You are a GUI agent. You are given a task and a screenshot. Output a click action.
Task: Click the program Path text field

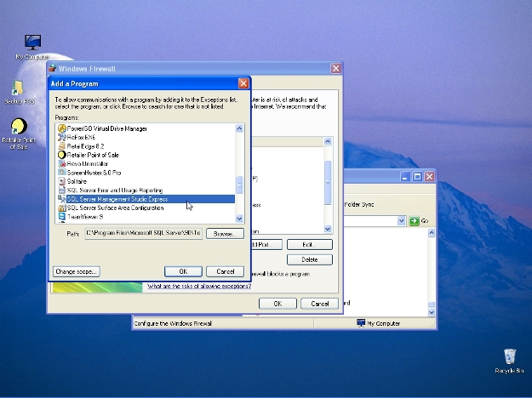pyautogui.click(x=144, y=233)
